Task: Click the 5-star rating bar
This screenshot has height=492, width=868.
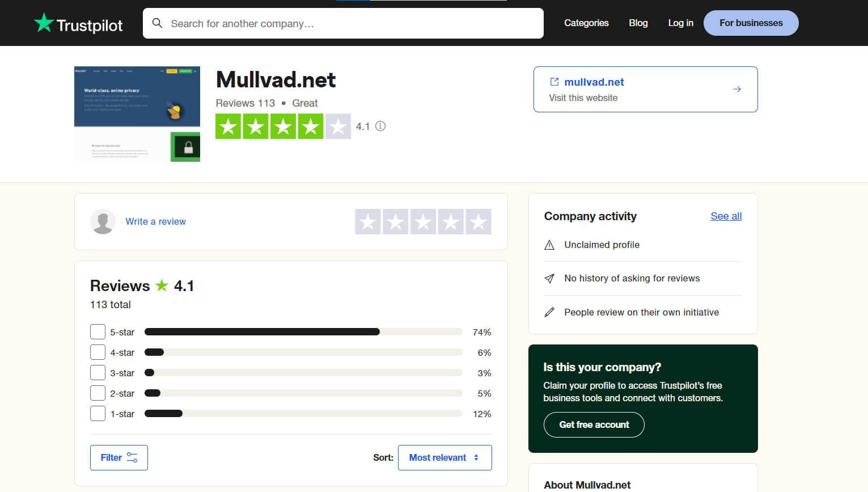Action: [303, 331]
